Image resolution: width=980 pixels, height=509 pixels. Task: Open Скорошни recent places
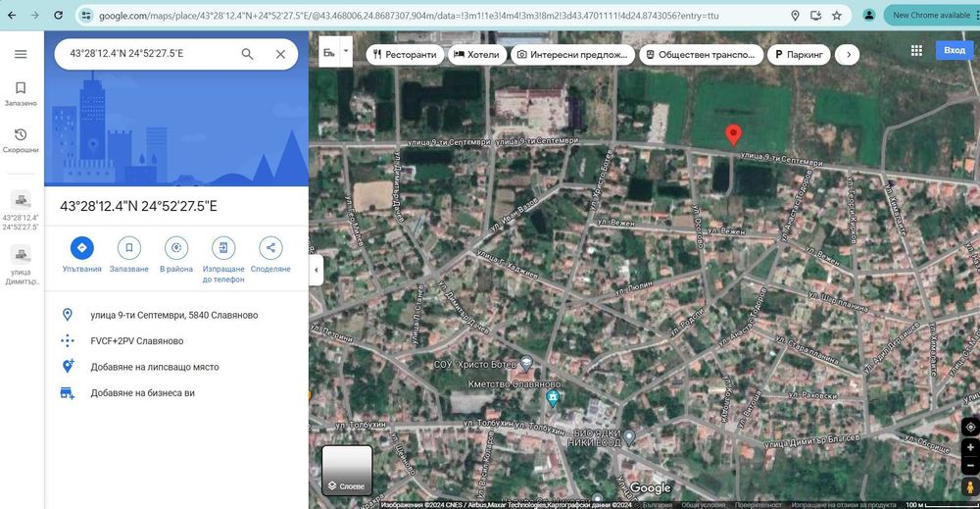21,140
